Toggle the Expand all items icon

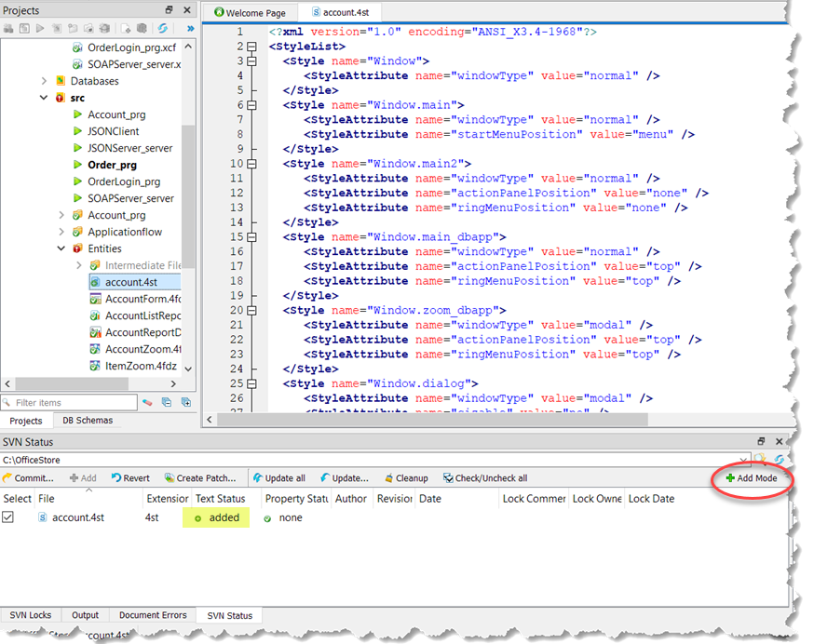pyautogui.click(x=185, y=402)
